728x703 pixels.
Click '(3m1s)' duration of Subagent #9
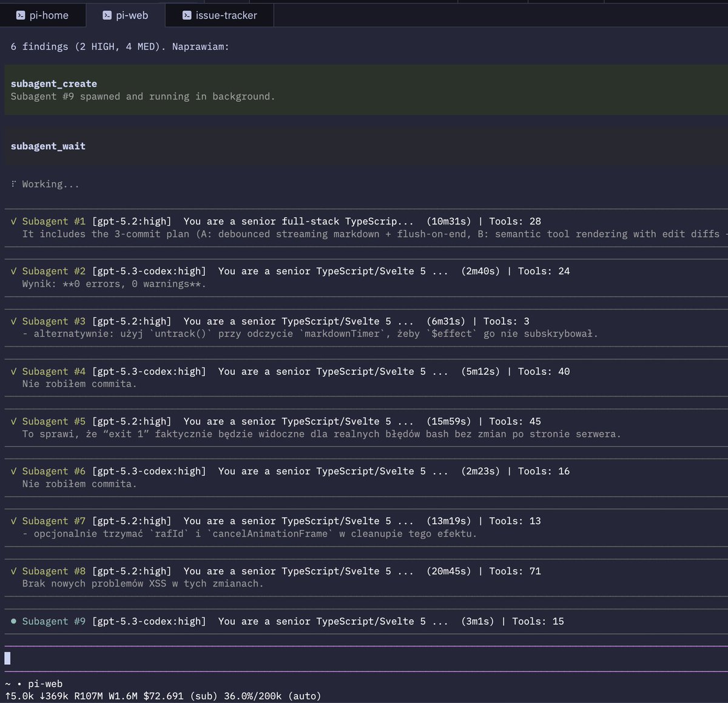click(x=477, y=621)
